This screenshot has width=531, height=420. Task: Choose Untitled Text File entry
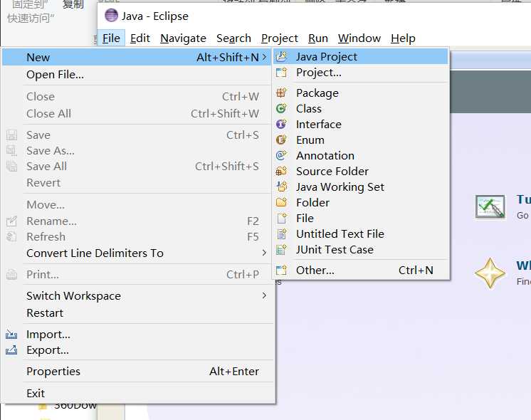[x=361, y=233]
